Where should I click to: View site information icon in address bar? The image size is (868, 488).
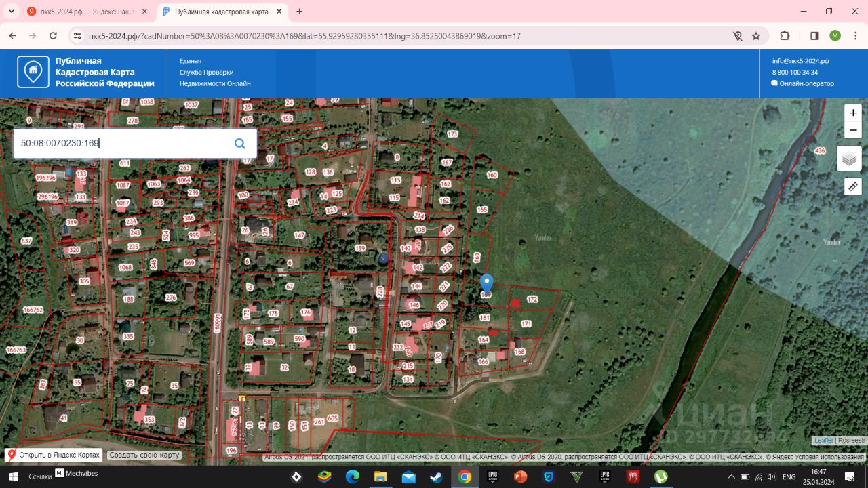(77, 36)
